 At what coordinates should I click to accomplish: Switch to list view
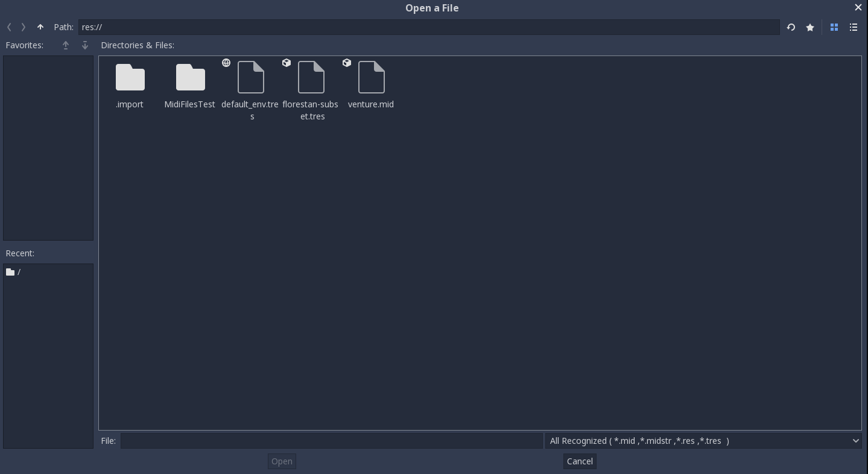(854, 27)
